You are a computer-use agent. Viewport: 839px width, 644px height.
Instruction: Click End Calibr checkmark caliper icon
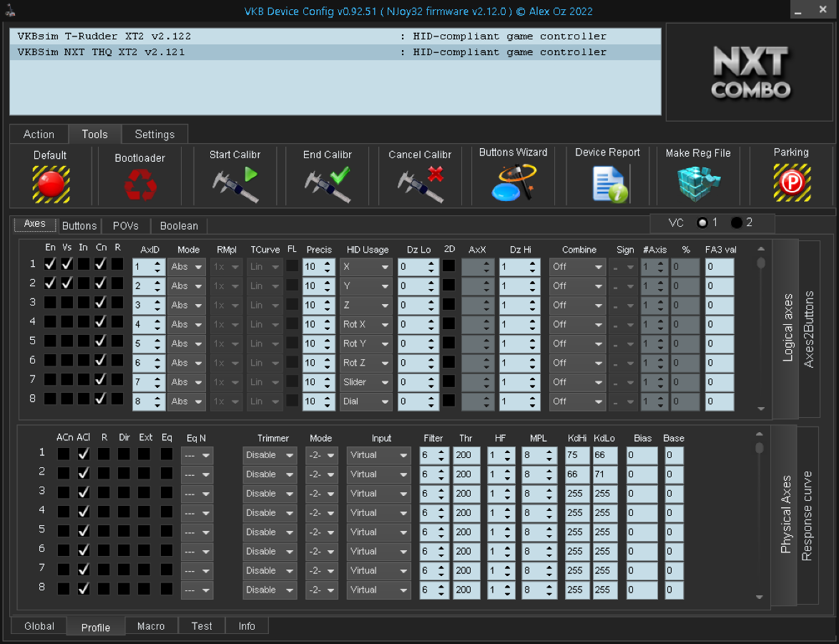point(328,184)
